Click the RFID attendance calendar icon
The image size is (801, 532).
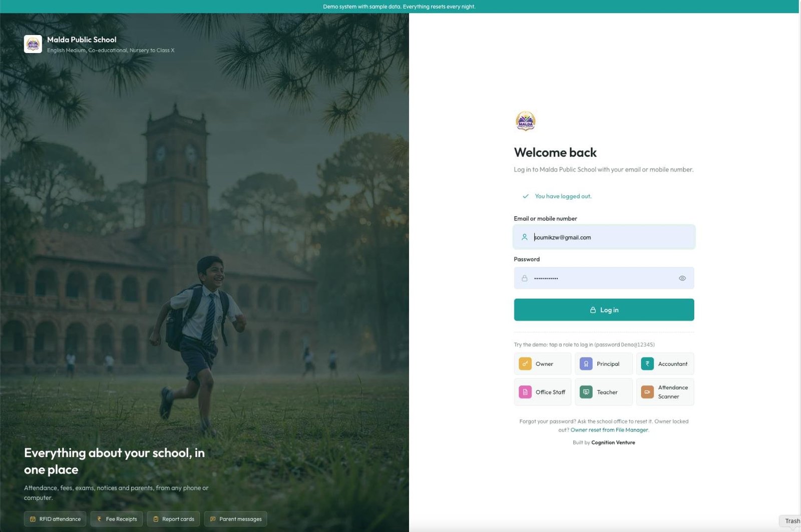tap(33, 519)
